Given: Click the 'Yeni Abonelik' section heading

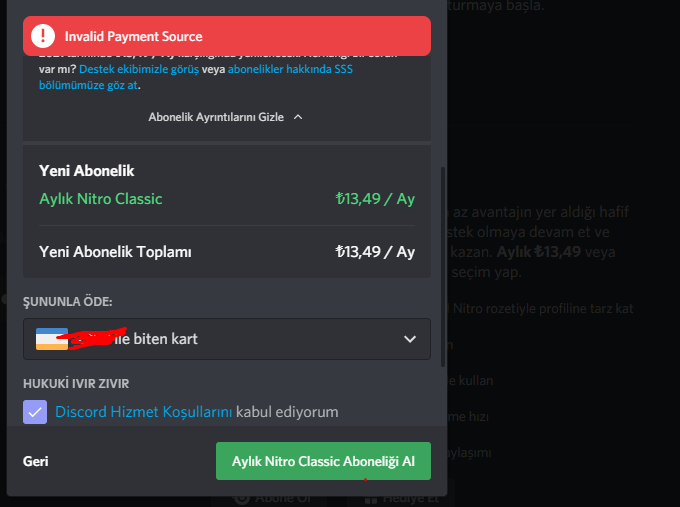Looking at the screenshot, I should pos(86,171).
